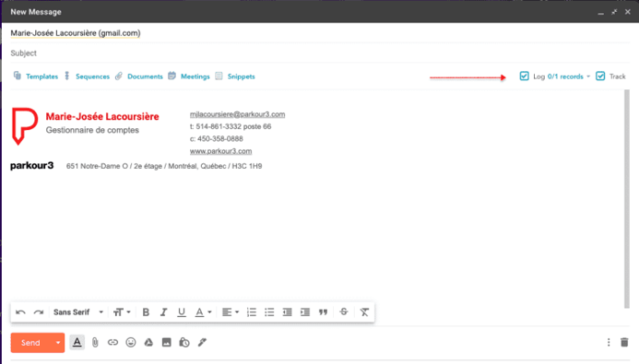Click the orange Send button
639x364 pixels.
31,343
